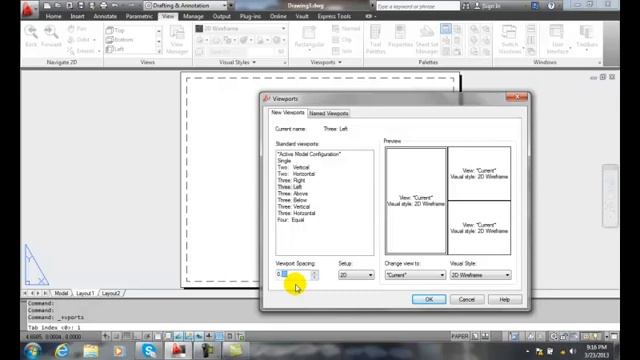Open Internet Explorer from taskbar
The height and width of the screenshot is (360, 640).
(62, 351)
